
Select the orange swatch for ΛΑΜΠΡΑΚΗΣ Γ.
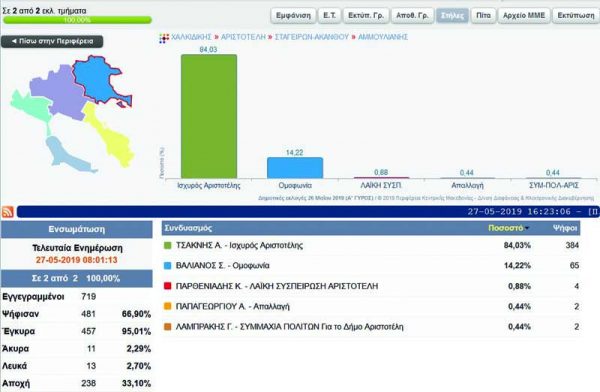tap(167, 327)
